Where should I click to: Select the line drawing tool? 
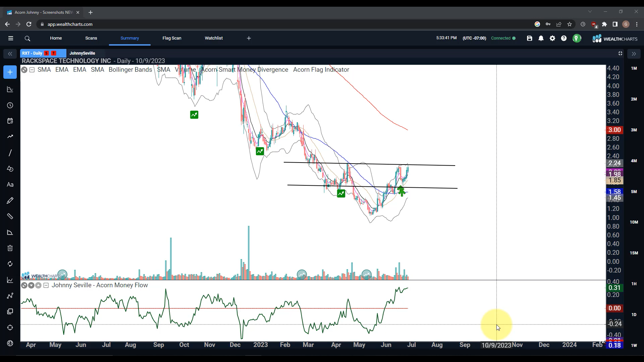point(10,153)
